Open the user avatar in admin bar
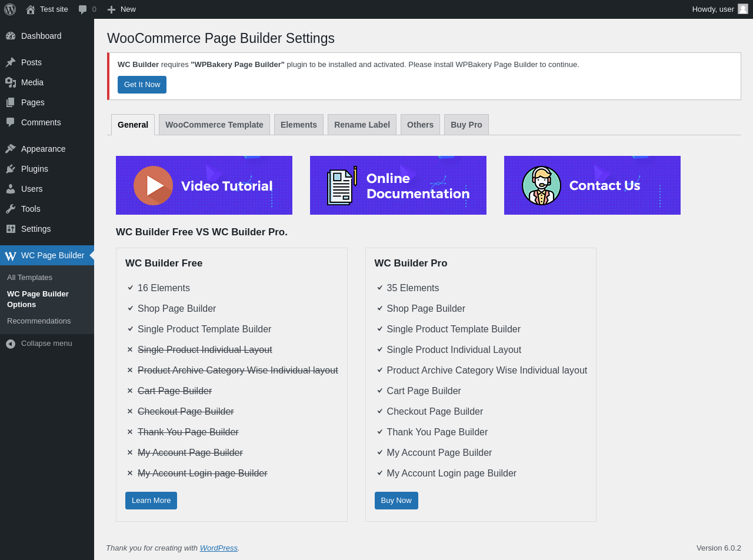 [743, 9]
